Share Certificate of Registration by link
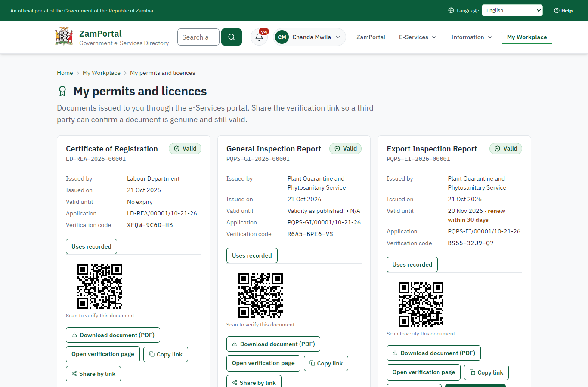 (x=93, y=374)
